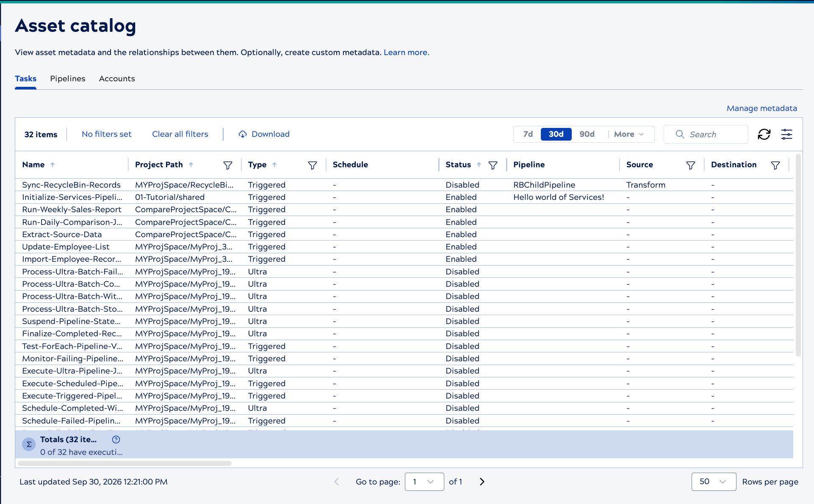Viewport: 814px width, 504px height.
Task: Switch to the Pipelines tab
Action: (x=68, y=79)
